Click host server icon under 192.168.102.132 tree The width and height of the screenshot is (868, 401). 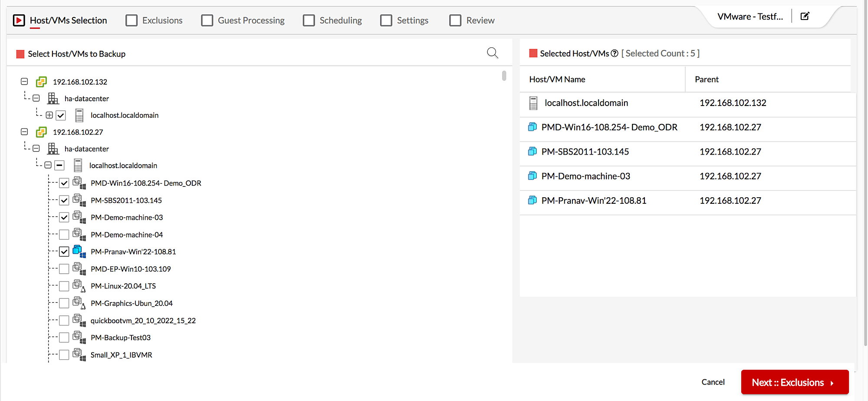coord(79,115)
